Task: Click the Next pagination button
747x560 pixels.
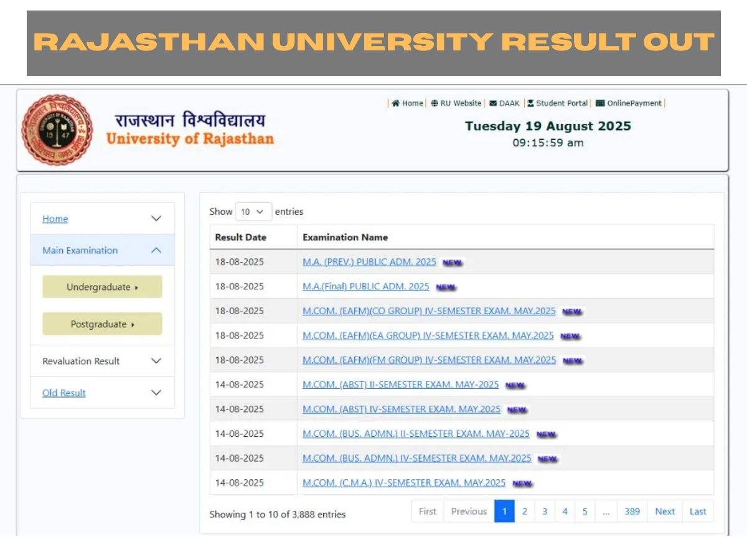Action: coord(664,511)
